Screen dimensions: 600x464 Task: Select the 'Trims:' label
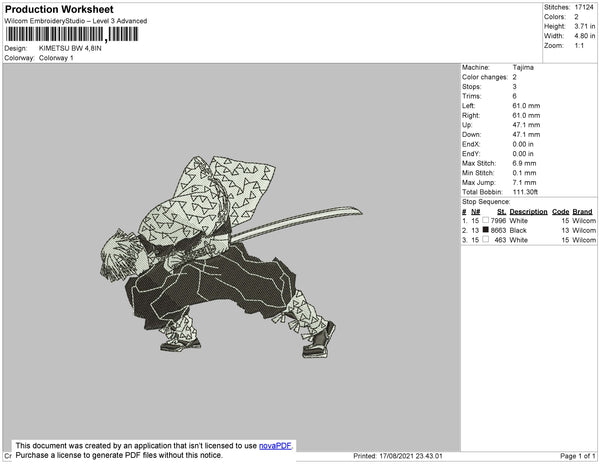[472, 96]
